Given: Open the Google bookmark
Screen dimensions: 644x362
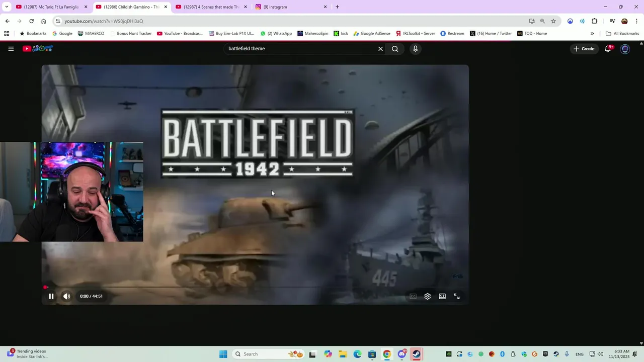Looking at the screenshot, I should point(62,34).
